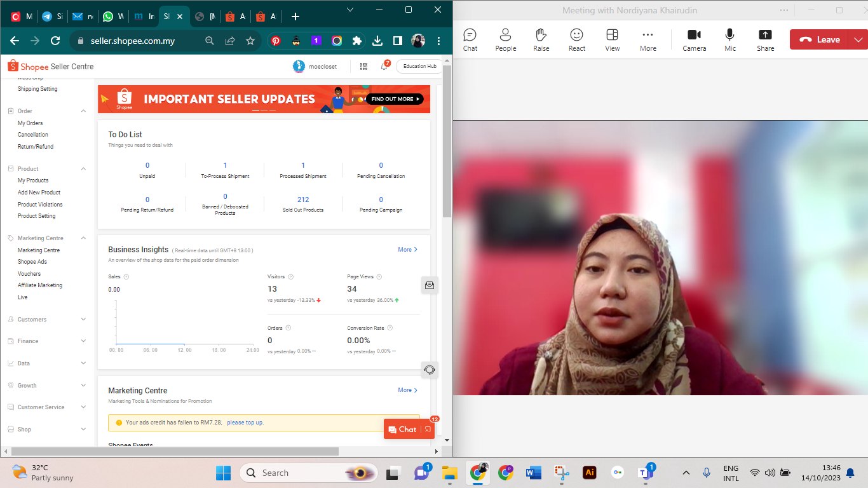Image resolution: width=868 pixels, height=488 pixels.
Task: Switch to the mail browser tab
Action: pyautogui.click(x=82, y=17)
